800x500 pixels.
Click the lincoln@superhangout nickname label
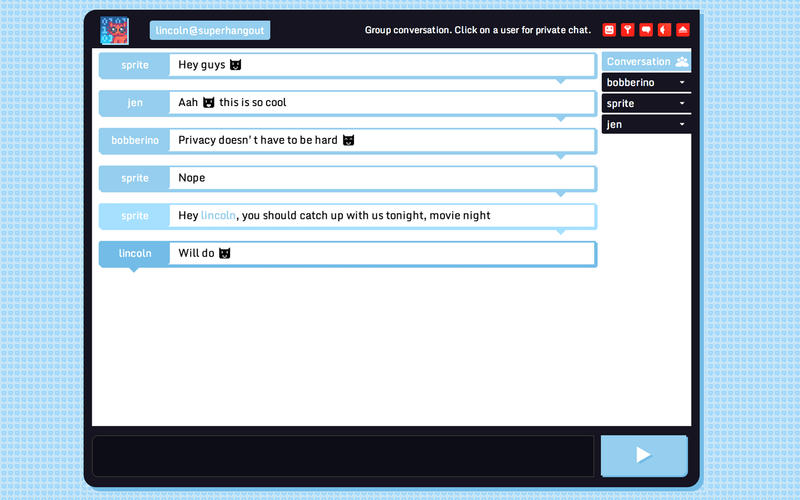210,31
